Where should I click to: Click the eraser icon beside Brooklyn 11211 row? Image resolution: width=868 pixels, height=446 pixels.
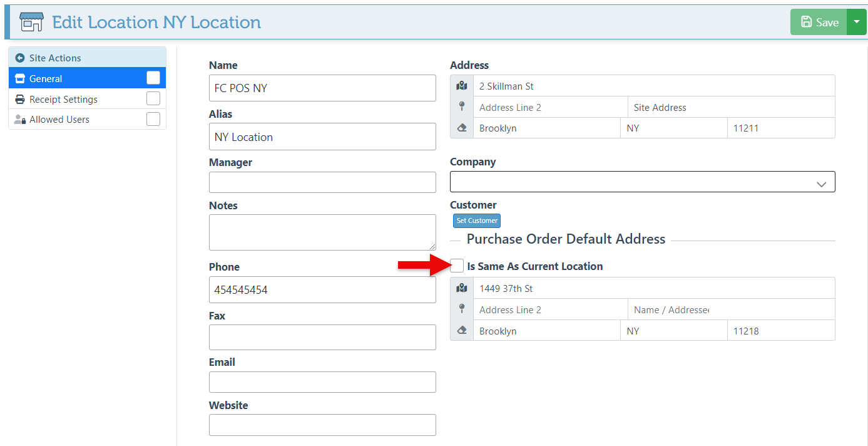[x=462, y=128]
